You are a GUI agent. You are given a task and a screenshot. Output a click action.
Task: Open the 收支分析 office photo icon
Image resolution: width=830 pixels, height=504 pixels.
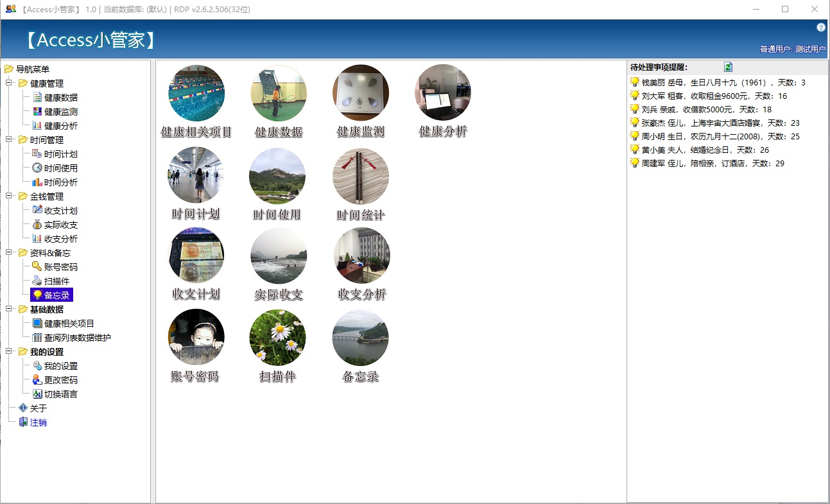click(362, 256)
